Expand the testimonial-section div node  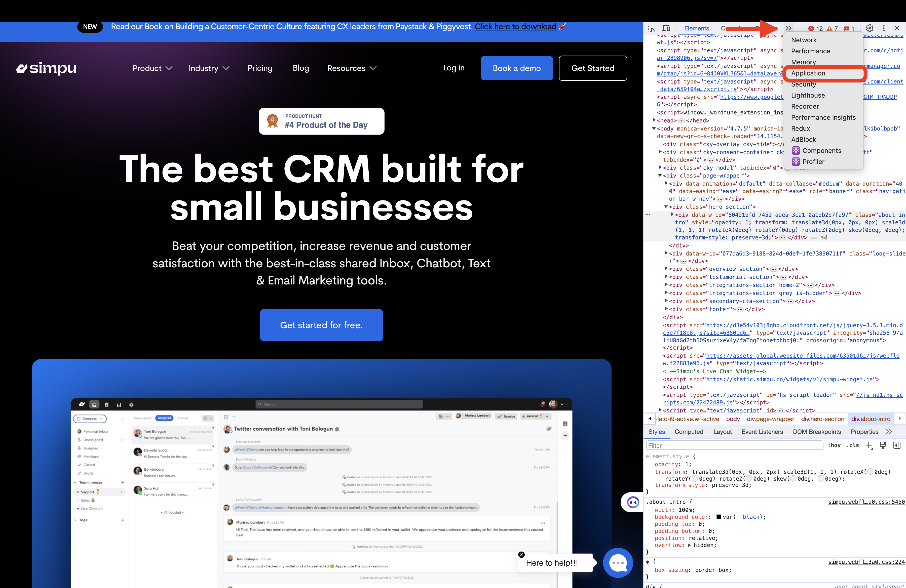point(666,276)
